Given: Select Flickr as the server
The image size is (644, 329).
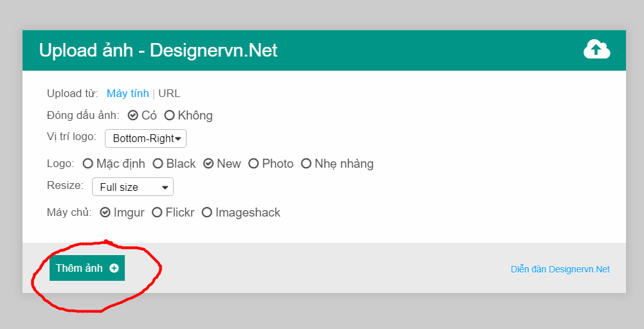Looking at the screenshot, I should (173, 213).
